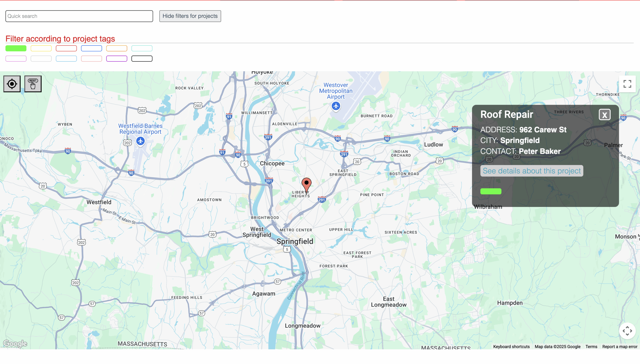Toggle the red tag filter
Screen dimensions: 640x364
[66, 48]
